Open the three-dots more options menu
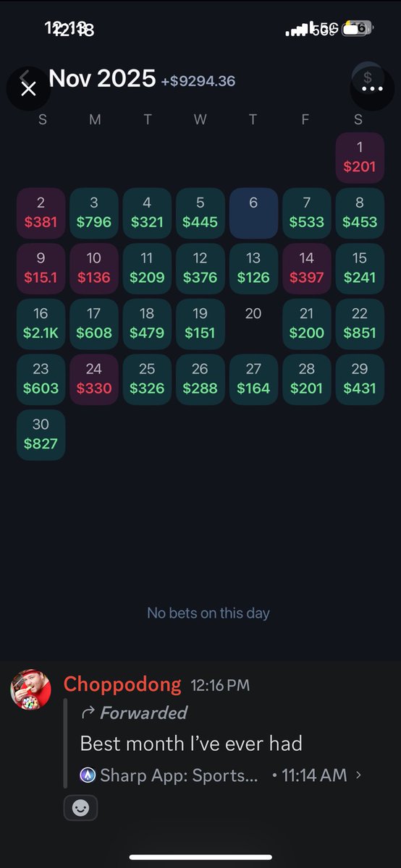Screen dimensions: 401x868 click(372, 89)
